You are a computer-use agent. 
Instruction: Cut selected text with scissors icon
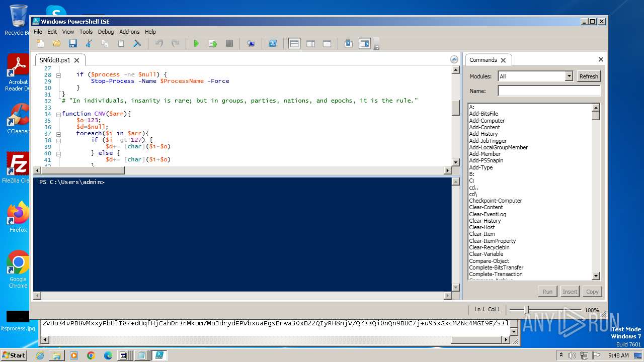pos(89,44)
